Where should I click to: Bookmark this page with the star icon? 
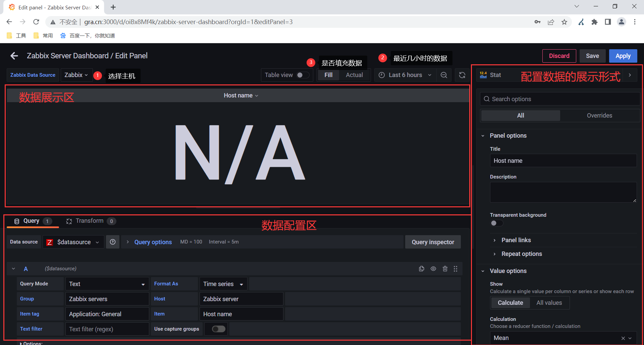(x=565, y=22)
